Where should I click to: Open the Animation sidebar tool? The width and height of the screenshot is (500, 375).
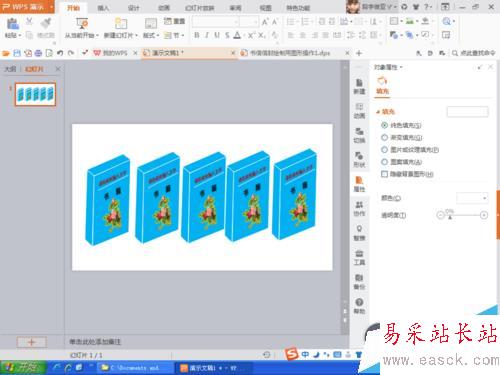tap(359, 111)
